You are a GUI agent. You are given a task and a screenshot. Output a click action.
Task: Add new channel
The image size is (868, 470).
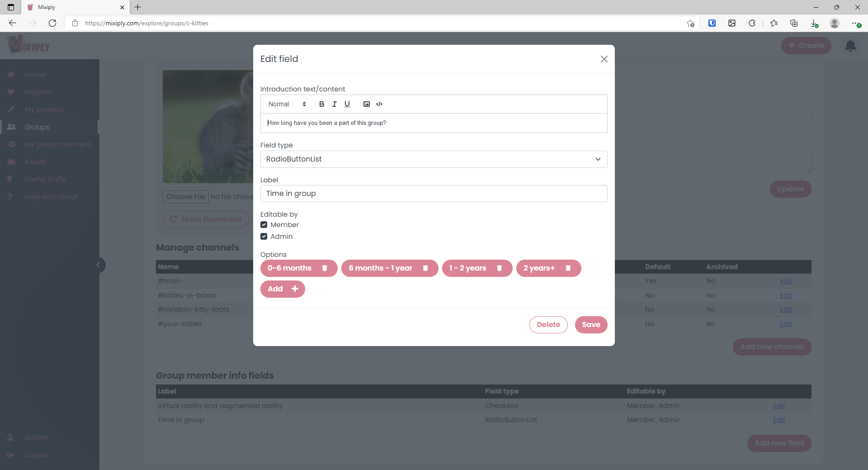tap(772, 347)
